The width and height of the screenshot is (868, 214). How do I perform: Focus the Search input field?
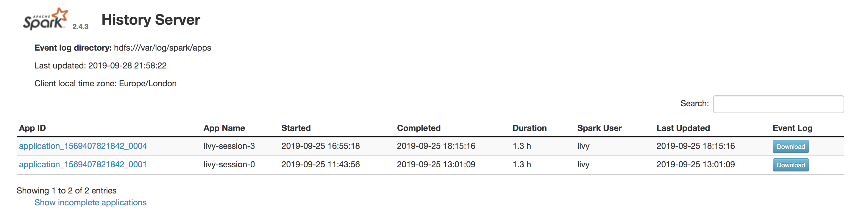(x=778, y=104)
